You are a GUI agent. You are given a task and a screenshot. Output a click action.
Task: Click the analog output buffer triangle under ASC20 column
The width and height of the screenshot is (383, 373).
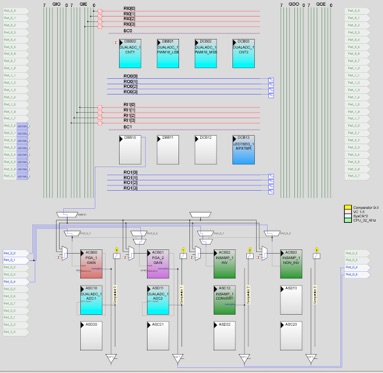pyautogui.click(x=111, y=359)
